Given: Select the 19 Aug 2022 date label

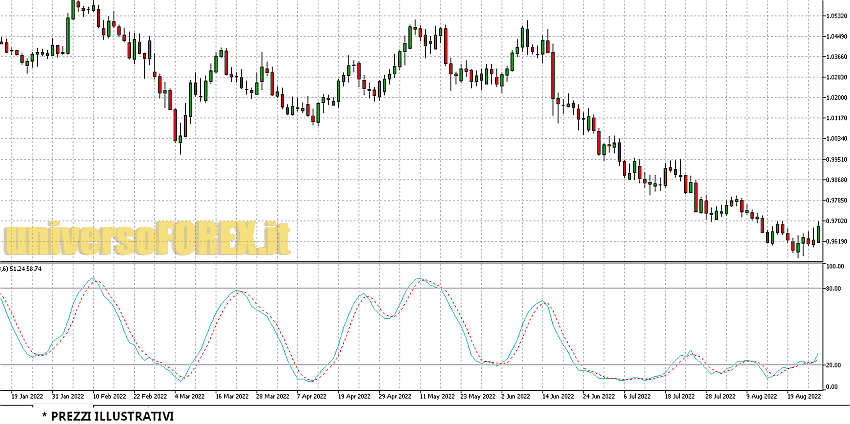Looking at the screenshot, I should click(x=803, y=396).
